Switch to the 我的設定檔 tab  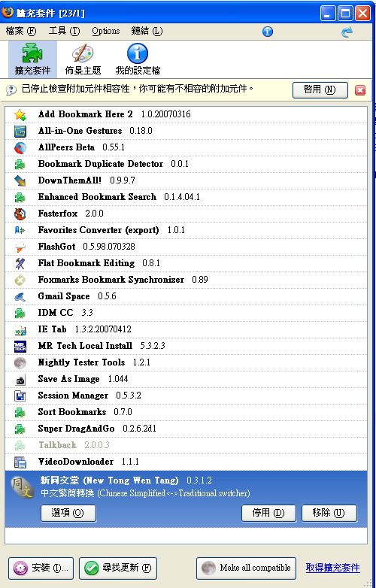(x=138, y=59)
